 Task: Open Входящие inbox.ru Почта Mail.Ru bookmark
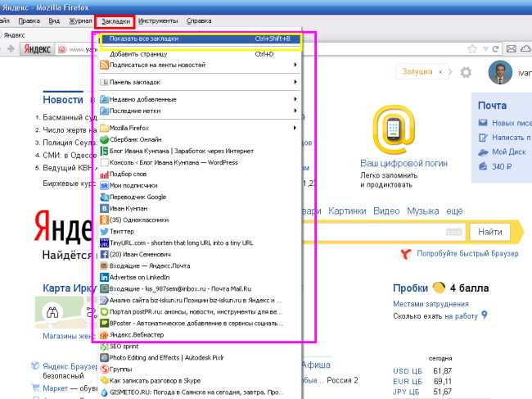(200, 289)
